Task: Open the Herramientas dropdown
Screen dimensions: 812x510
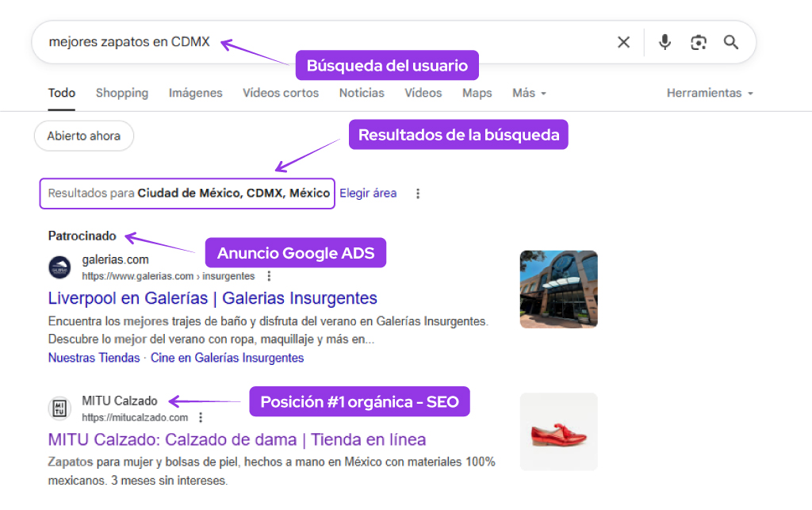Action: pos(710,93)
